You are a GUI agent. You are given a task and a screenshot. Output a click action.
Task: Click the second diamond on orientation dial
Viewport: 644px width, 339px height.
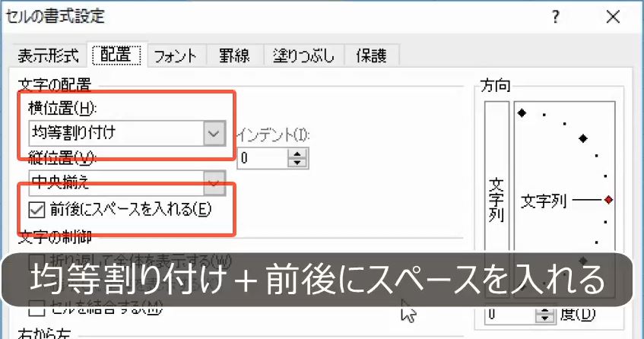583,139
